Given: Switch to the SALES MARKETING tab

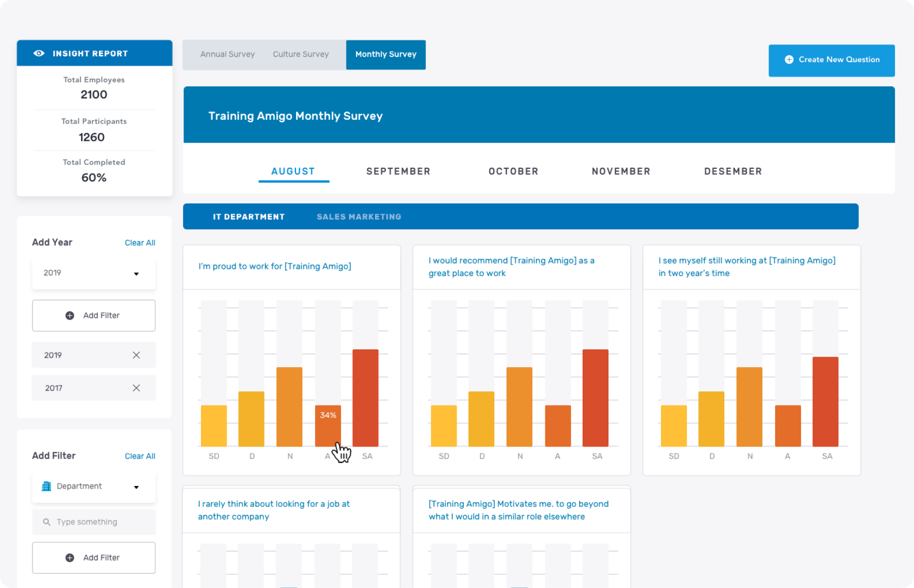Looking at the screenshot, I should point(359,217).
